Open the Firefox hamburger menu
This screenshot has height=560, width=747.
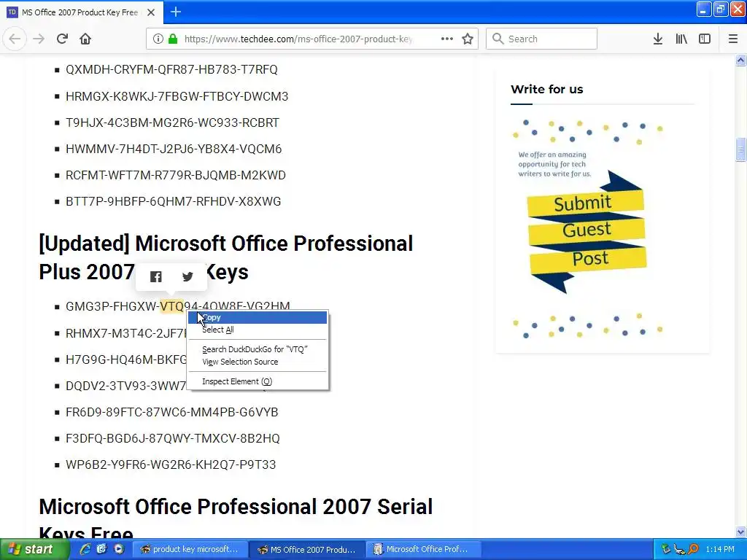(733, 39)
